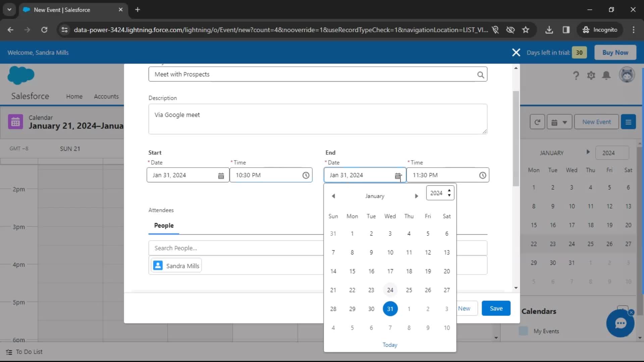The height and width of the screenshot is (362, 644).
Task: Open the Home nav tab
Action: [74, 97]
